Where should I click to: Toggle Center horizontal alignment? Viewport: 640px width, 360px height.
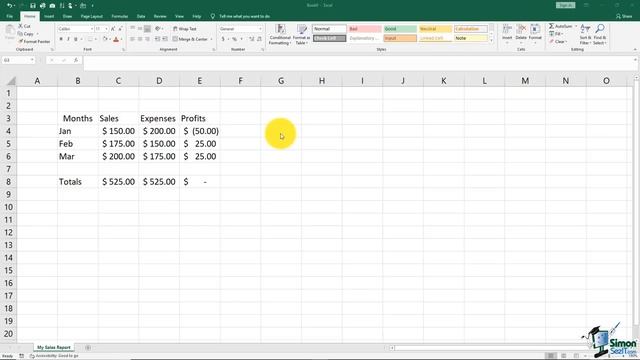(x=140, y=39)
